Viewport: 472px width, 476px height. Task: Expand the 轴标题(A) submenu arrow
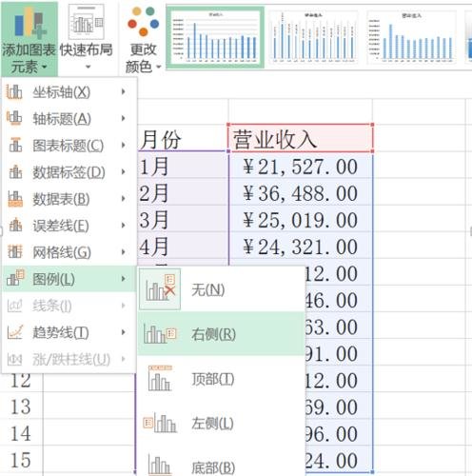pyautogui.click(x=124, y=118)
